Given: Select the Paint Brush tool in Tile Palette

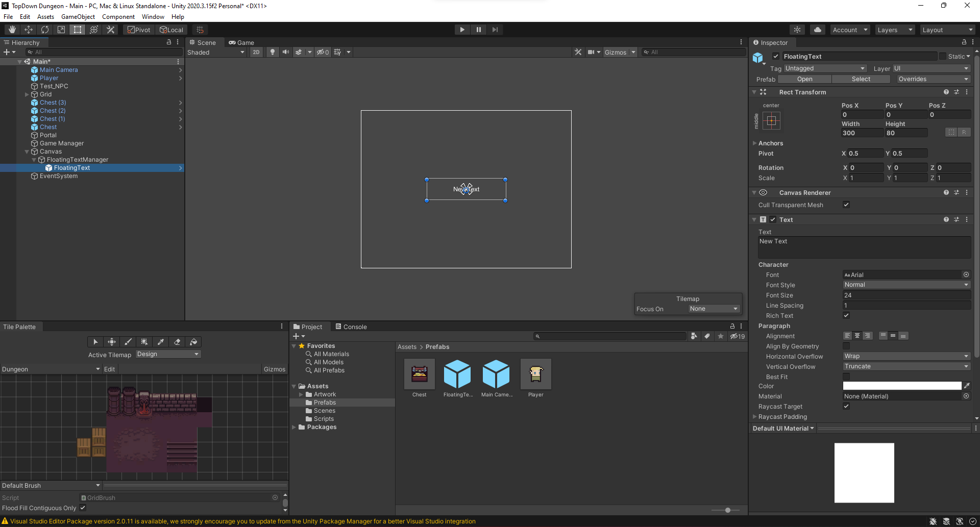Looking at the screenshot, I should (128, 342).
